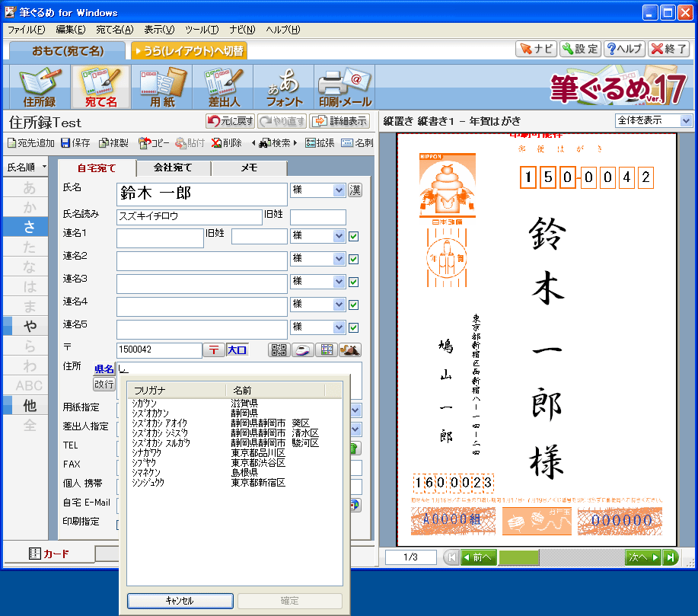Click 元に戻す undo button
The width and height of the screenshot is (698, 616).
click(x=230, y=121)
